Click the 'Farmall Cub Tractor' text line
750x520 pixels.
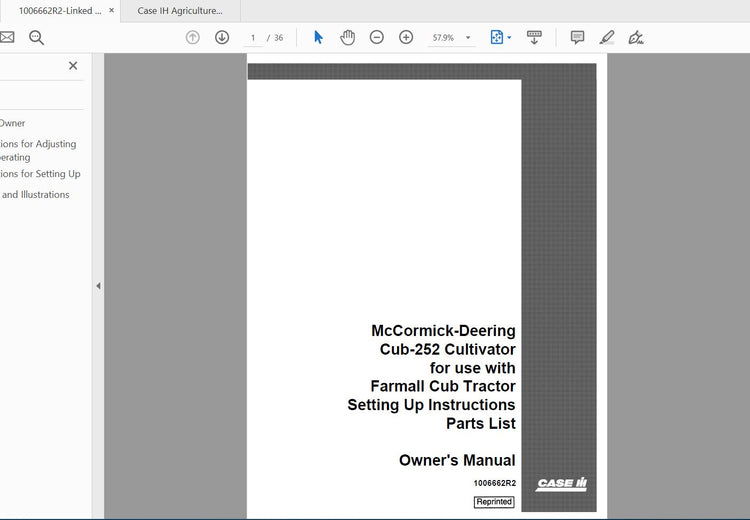(x=443, y=386)
